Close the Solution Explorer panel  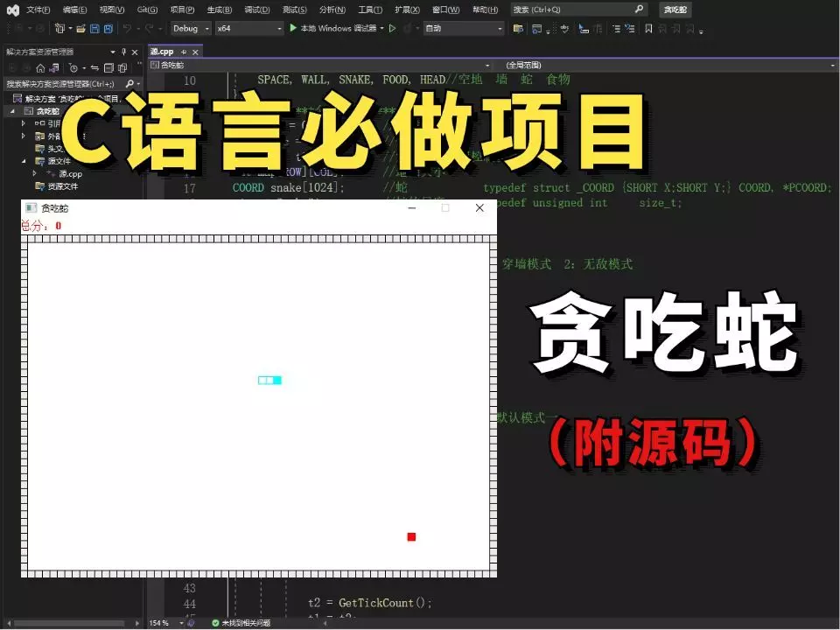pyautogui.click(x=135, y=52)
